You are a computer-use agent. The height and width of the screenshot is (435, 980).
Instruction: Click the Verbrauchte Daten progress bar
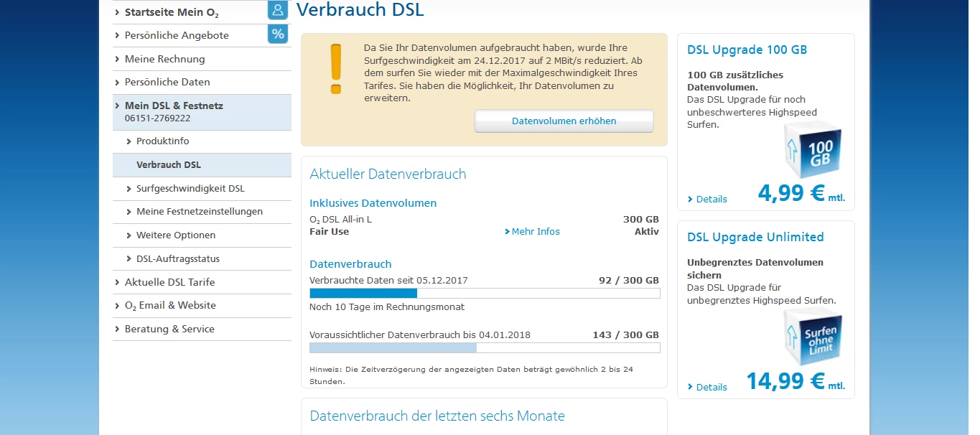click(485, 293)
